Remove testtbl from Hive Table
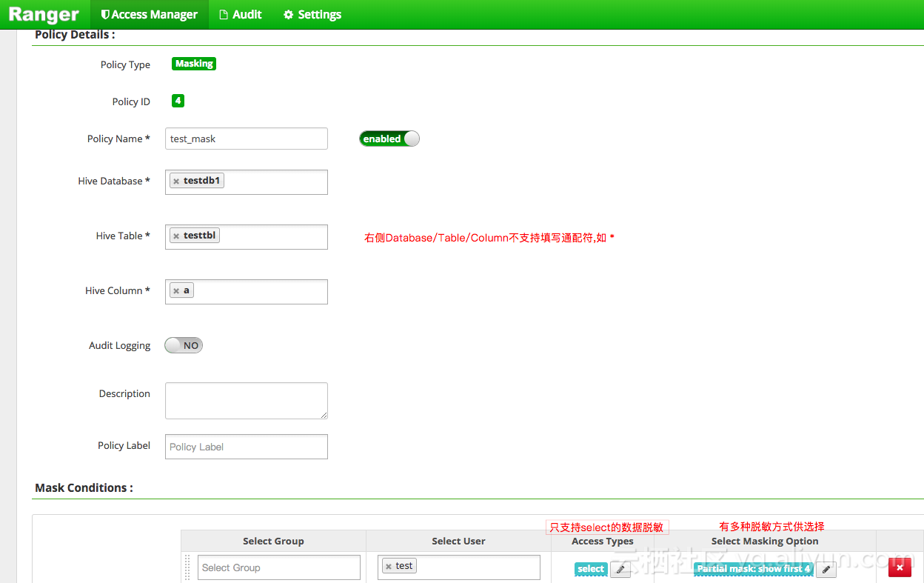 [176, 236]
